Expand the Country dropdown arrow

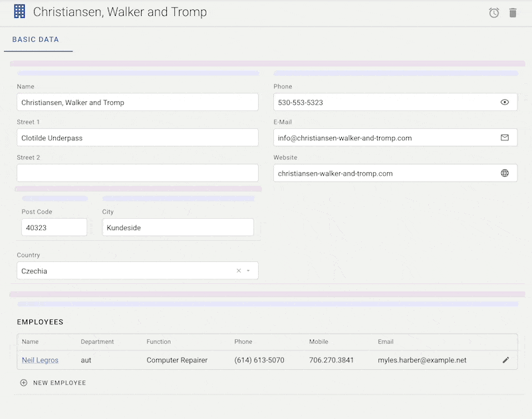coord(249,271)
